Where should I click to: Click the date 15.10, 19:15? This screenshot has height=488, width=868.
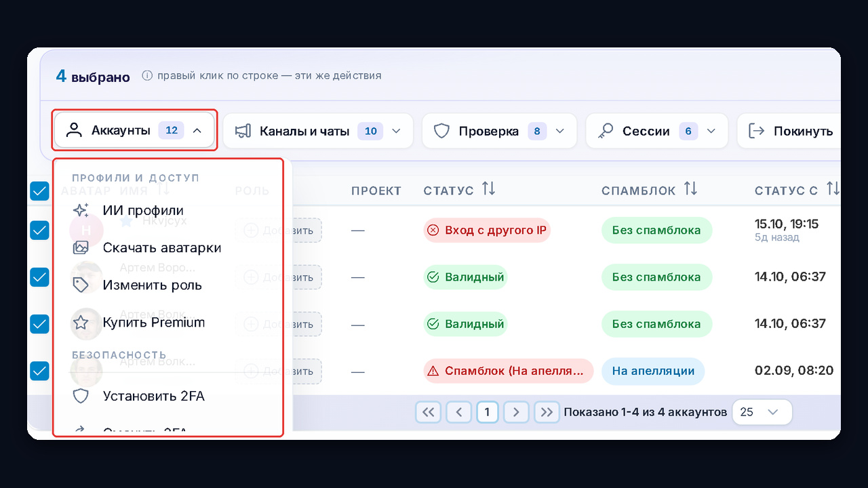(x=787, y=224)
